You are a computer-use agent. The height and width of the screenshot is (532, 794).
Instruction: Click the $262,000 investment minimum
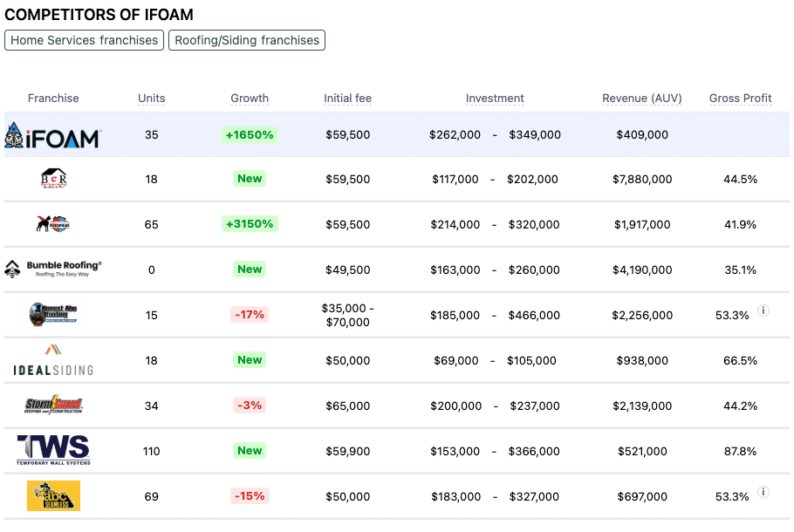(455, 134)
